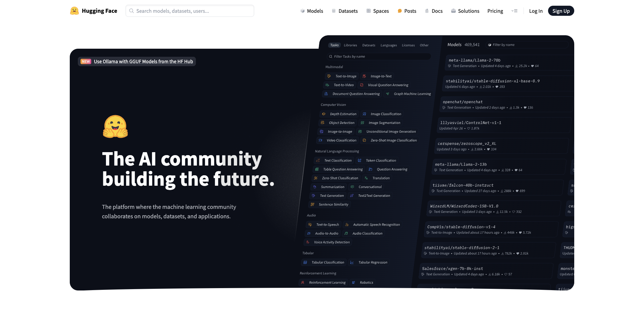
Task: Select the Audio-to-Audio task icon
Action: tap(309, 233)
